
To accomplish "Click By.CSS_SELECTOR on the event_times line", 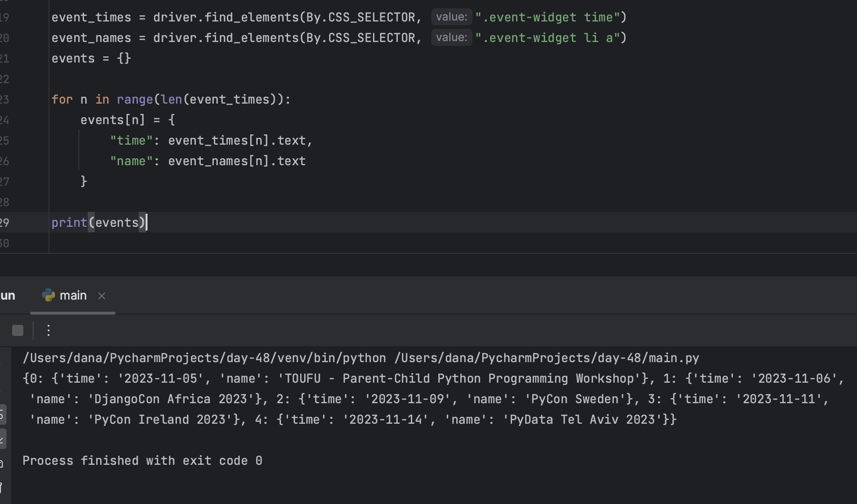I will coord(361,17).
